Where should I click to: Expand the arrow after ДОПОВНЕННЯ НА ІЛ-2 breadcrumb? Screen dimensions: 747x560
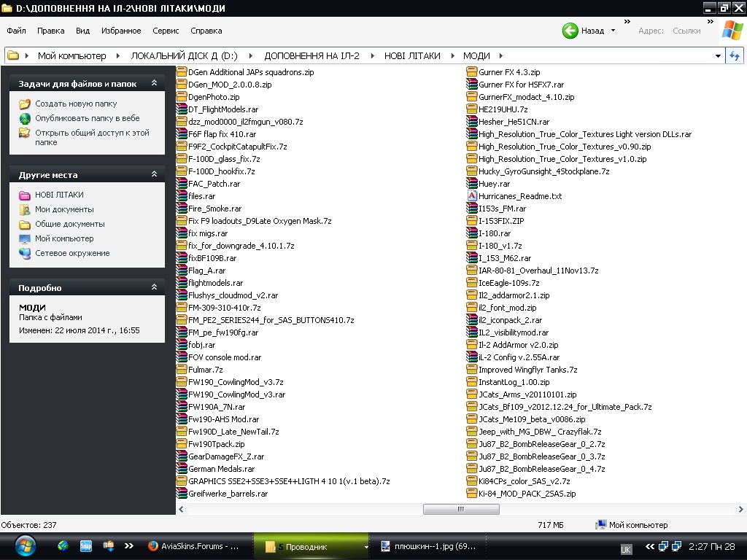373,55
